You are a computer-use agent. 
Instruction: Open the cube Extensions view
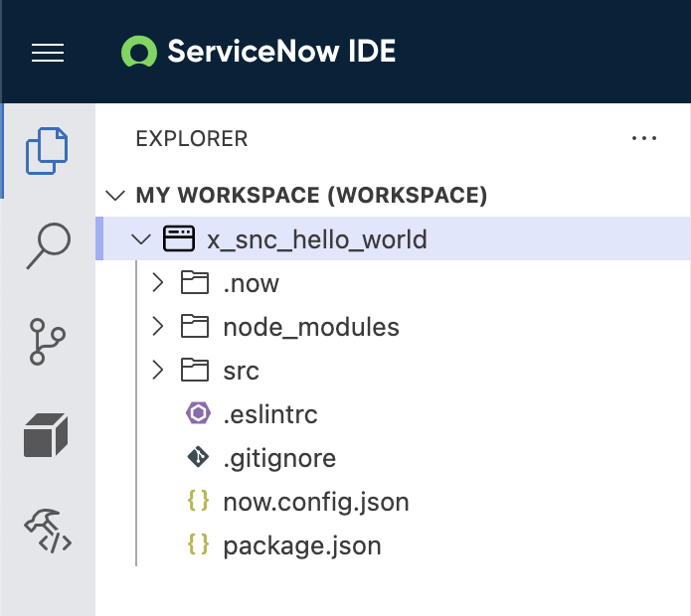coord(46,435)
